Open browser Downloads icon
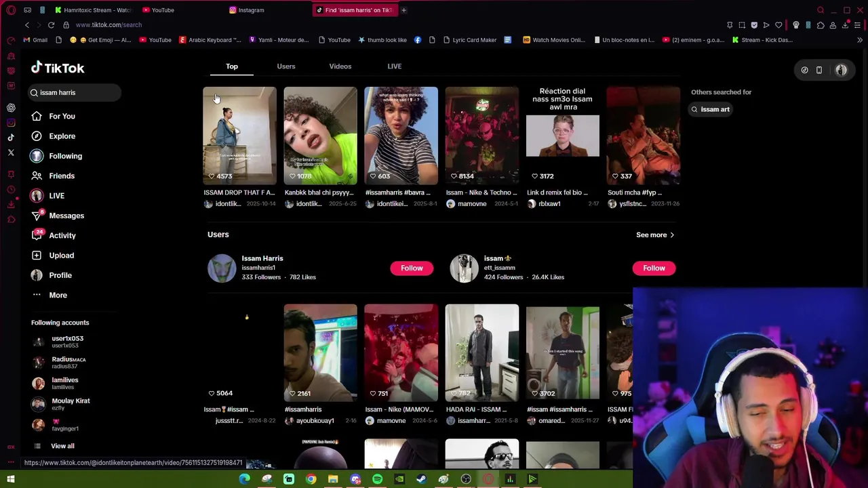Viewport: 868px width, 488px height. point(846,25)
